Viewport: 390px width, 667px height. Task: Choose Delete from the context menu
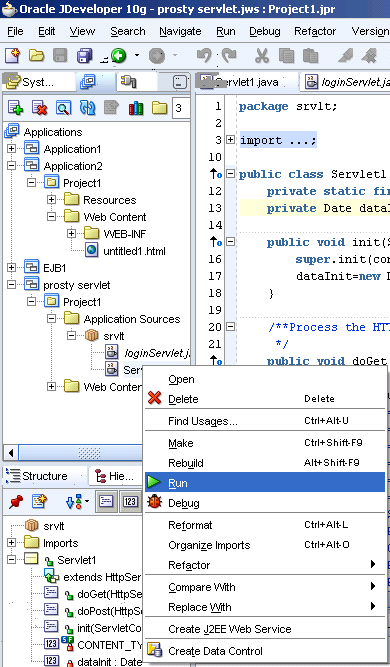pos(265,399)
